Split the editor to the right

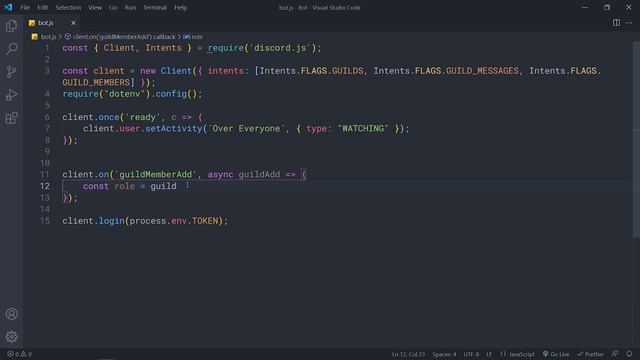[616, 23]
